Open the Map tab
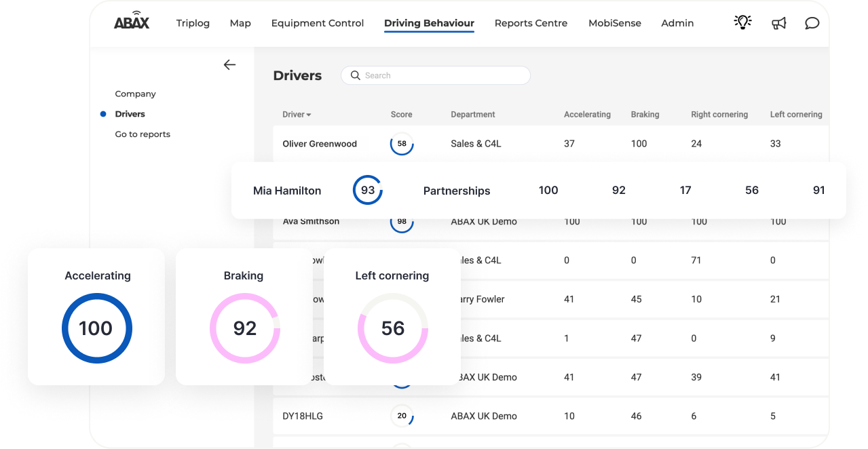 point(240,23)
